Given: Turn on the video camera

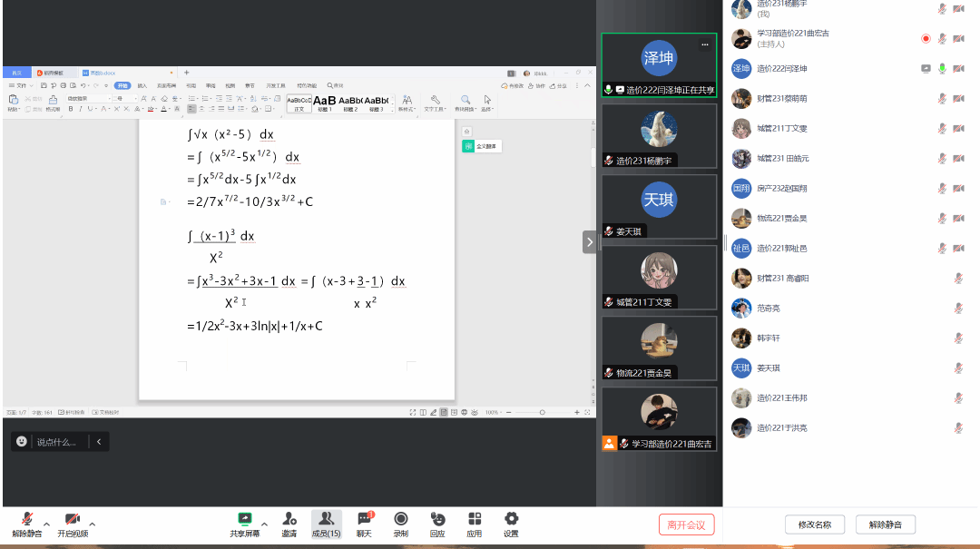Looking at the screenshot, I should coord(73,524).
